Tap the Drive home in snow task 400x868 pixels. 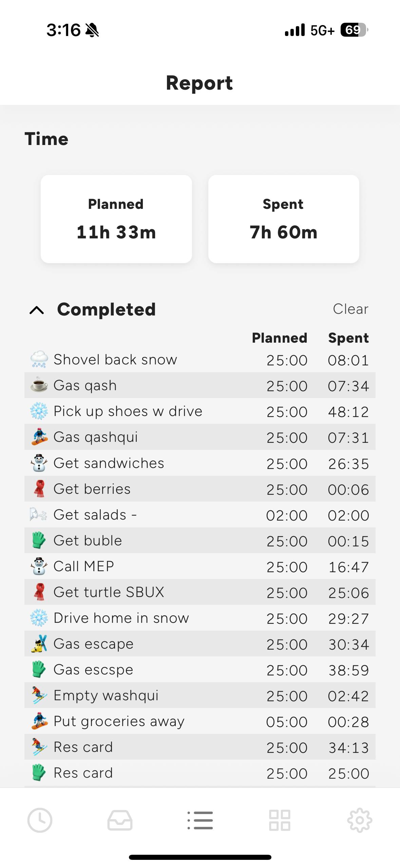tap(121, 618)
